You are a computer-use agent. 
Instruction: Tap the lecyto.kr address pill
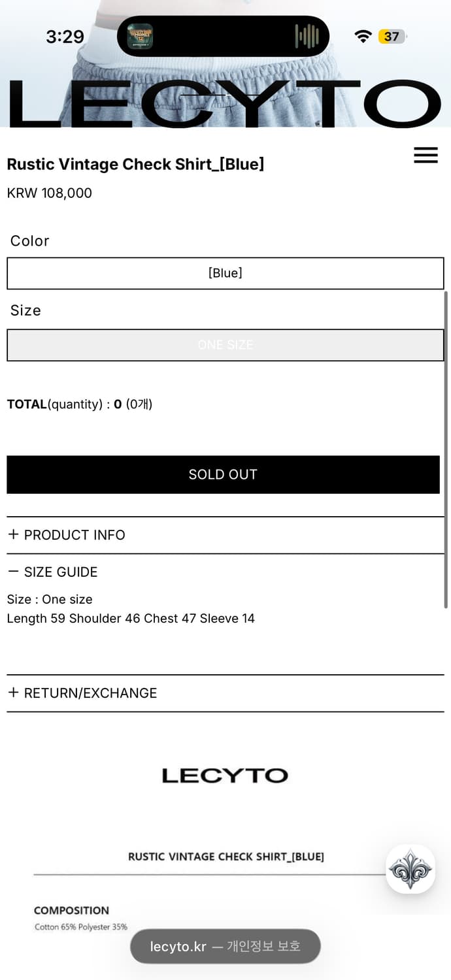tap(225, 946)
